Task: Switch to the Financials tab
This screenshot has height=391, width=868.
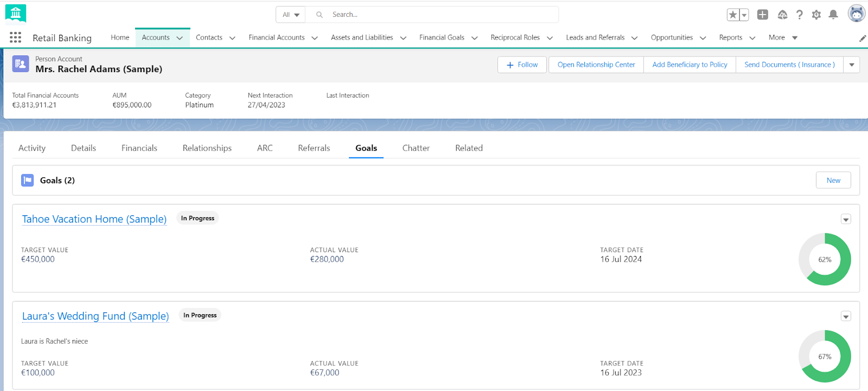Action: [x=139, y=148]
